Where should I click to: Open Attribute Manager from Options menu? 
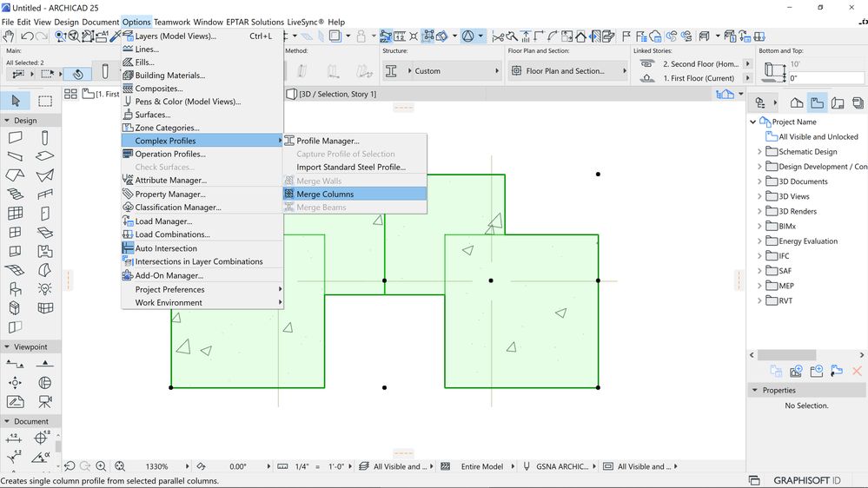(202, 181)
